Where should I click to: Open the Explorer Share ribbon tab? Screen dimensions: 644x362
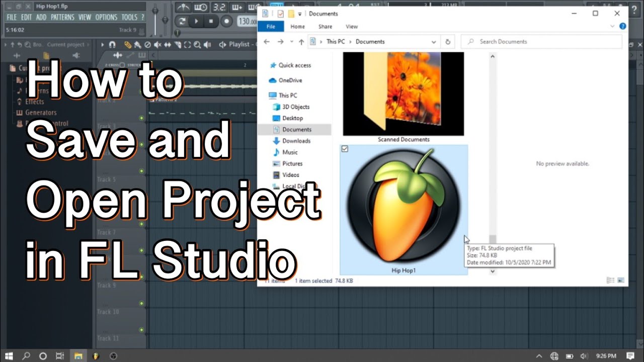pyautogui.click(x=325, y=27)
